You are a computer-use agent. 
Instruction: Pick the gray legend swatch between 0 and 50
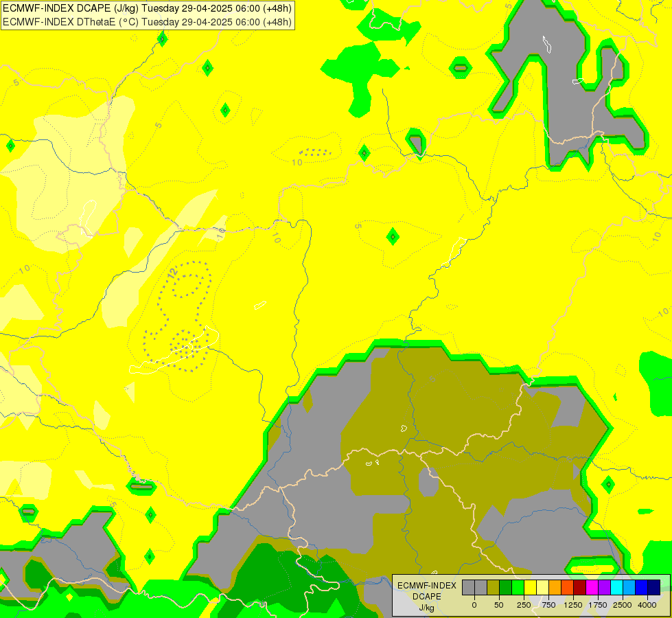[x=480, y=587]
